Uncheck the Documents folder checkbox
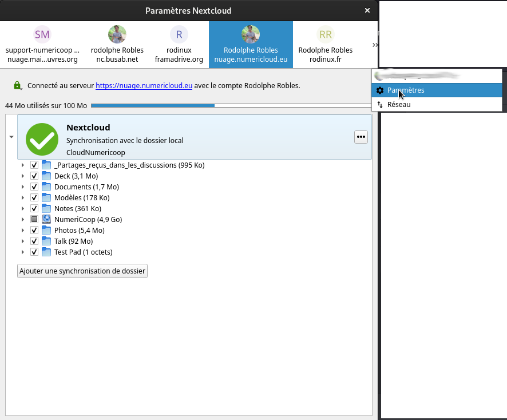Screen dimensions: 507x420 click(x=34, y=187)
